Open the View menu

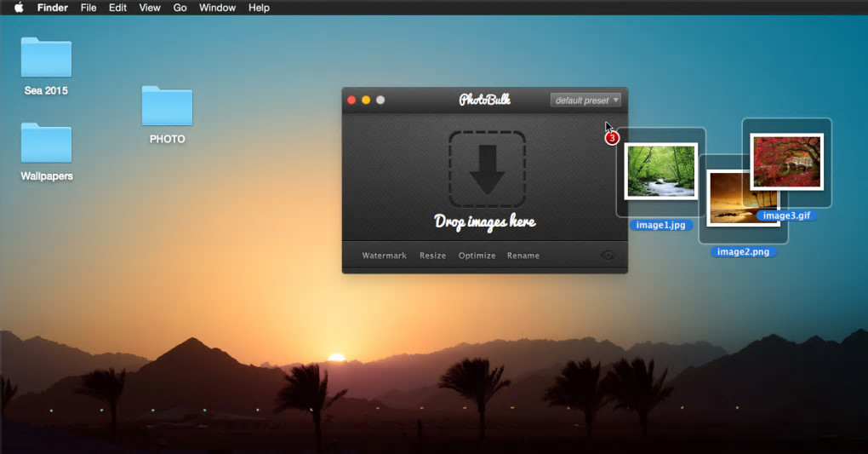point(150,8)
